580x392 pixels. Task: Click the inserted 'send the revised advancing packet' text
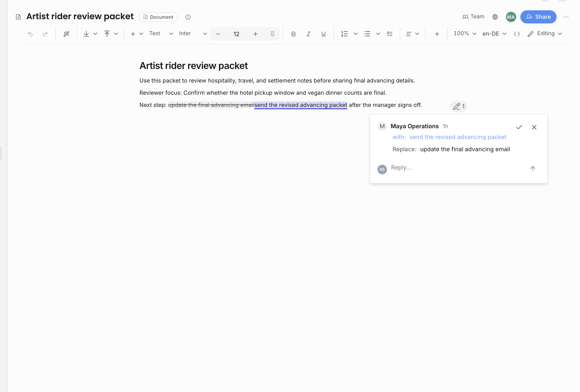tap(301, 105)
